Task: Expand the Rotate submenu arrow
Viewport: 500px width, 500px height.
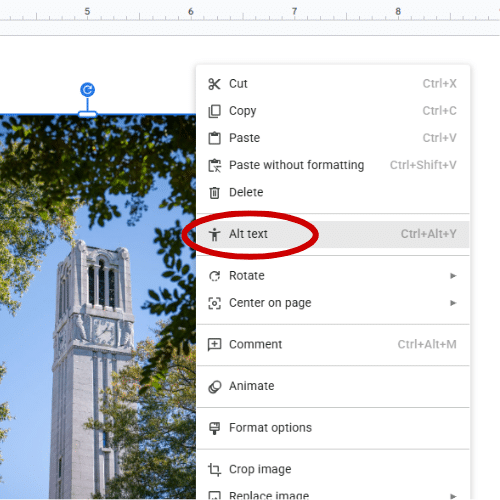Action: 453,276
